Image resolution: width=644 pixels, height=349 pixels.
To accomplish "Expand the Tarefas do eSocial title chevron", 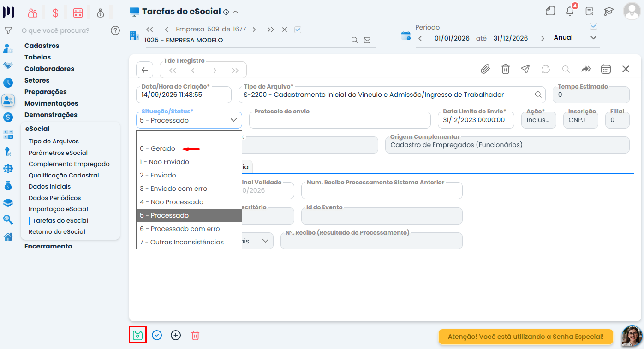I will coord(235,12).
